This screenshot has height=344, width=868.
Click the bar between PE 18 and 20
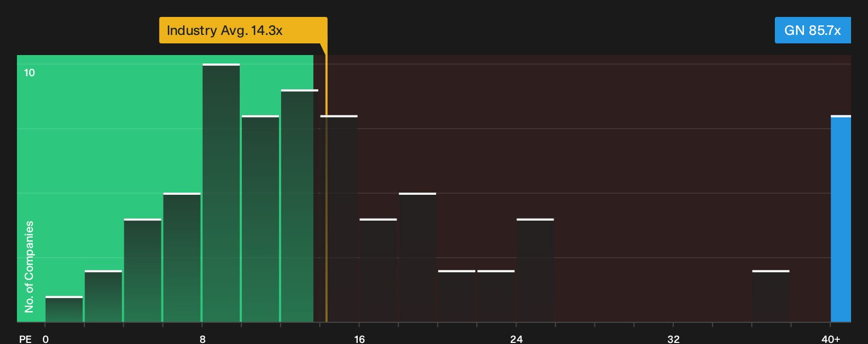(418, 257)
